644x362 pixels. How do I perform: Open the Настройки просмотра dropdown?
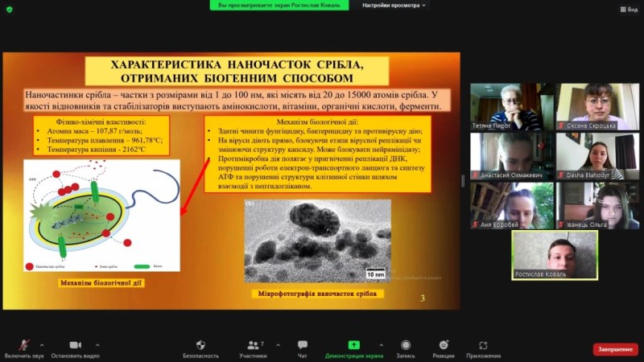[393, 6]
